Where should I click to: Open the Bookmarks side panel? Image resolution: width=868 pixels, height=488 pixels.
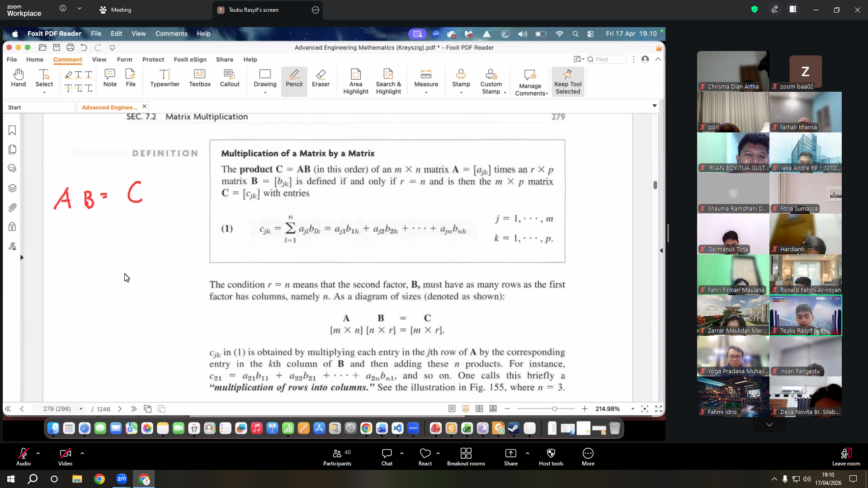12,130
